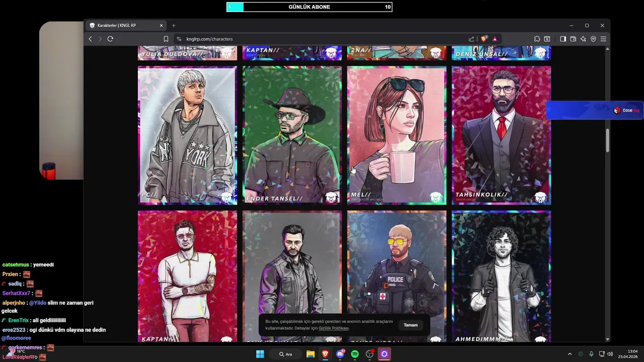This screenshot has width=644, height=362.
Task: Open the AHMEDIMMM// character card
Action: coord(501,277)
